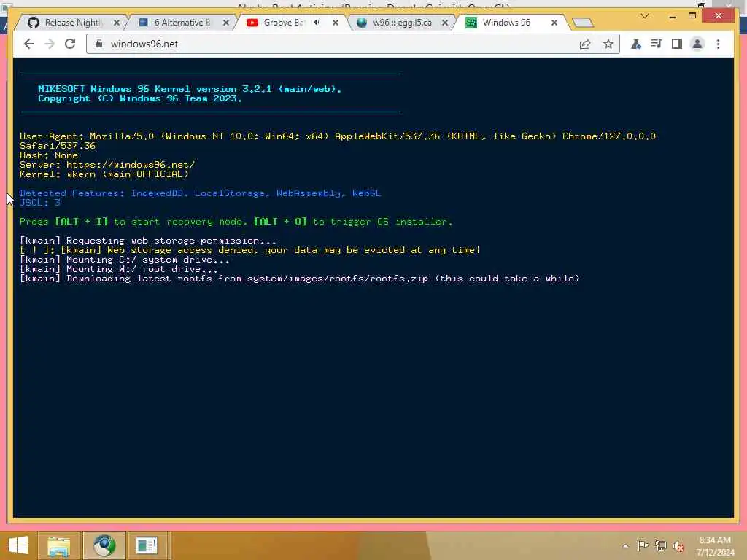Image resolution: width=747 pixels, height=560 pixels.
Task: Switch to the 6 Alternative tab
Action: [181, 23]
